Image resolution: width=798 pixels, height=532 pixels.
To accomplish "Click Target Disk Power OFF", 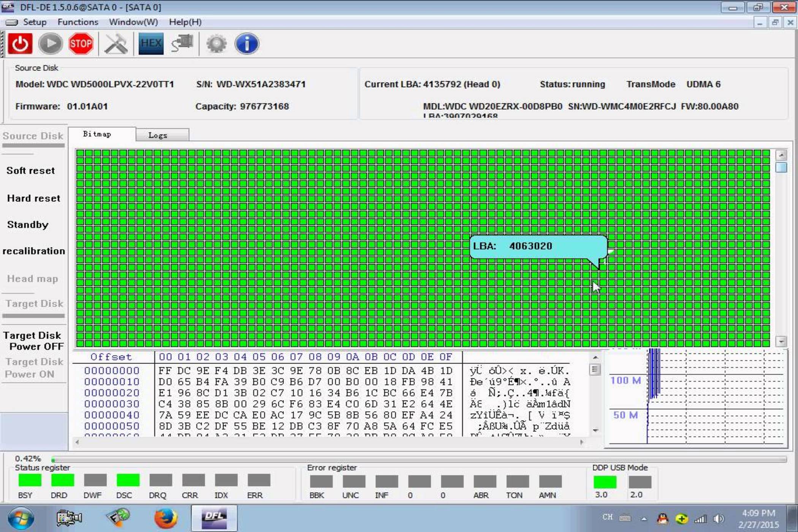I will point(34,341).
